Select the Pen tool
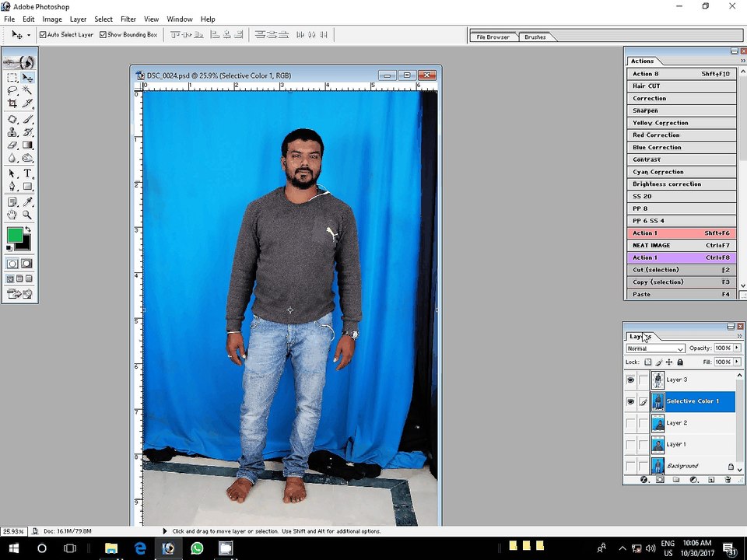Viewport: 747px width, 560px height. (12, 186)
